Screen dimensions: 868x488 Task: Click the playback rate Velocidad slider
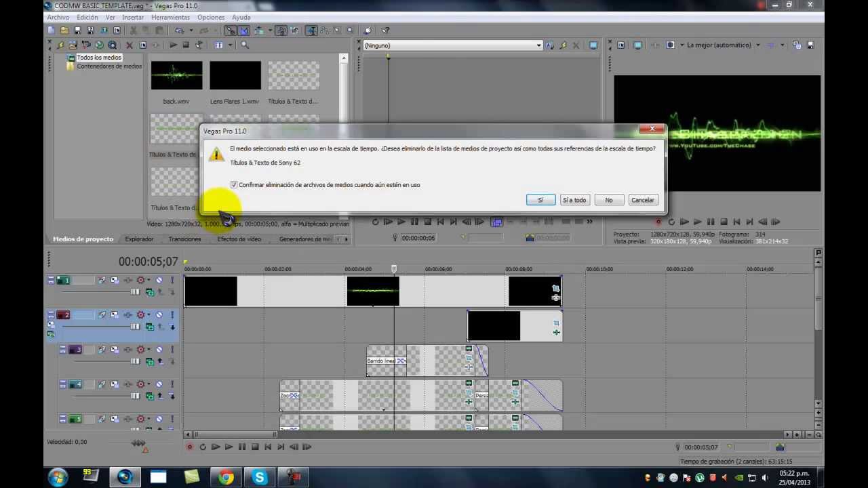(138, 443)
